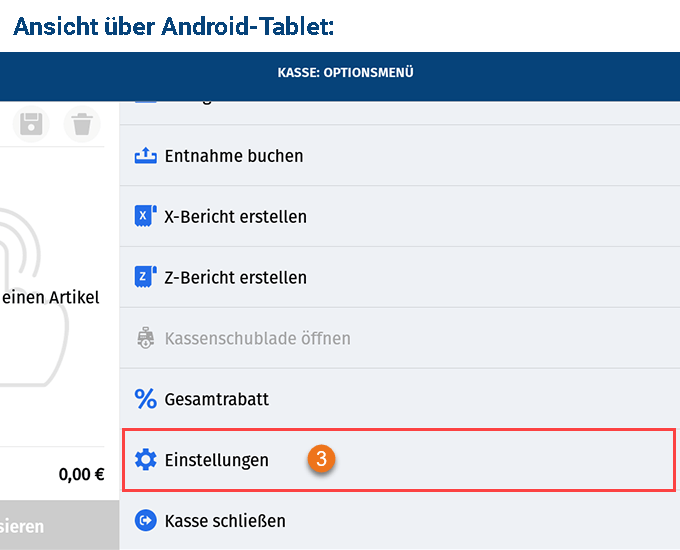Choose Z-Bericht erstellen option
This screenshot has height=550, width=680.
coord(399,277)
